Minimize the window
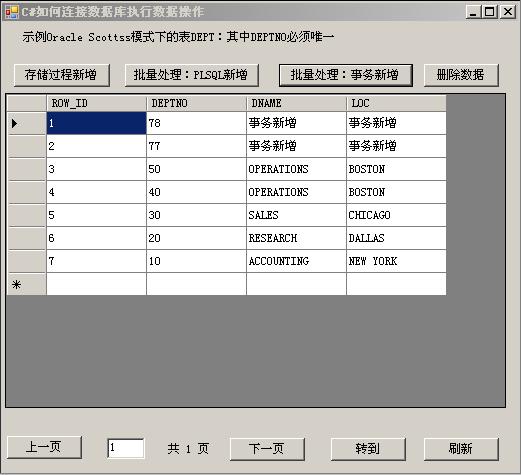This screenshot has height=475, width=521. click(x=473, y=12)
